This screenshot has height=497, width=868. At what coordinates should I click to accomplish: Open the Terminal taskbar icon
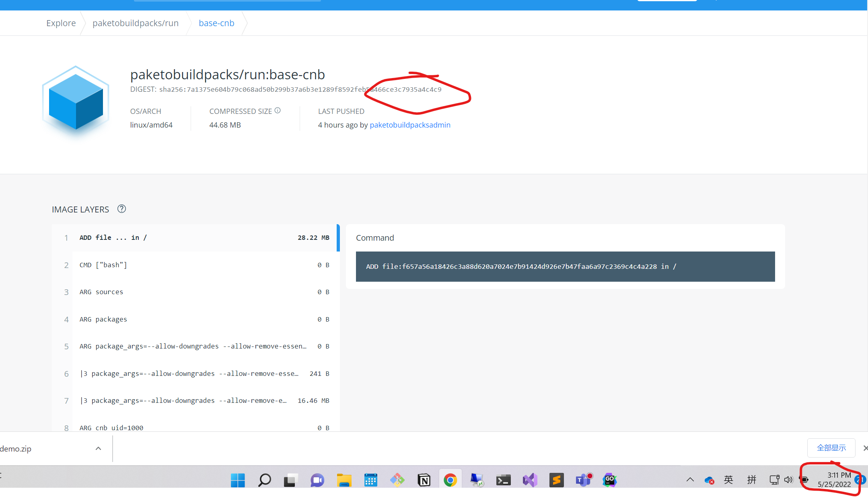(503, 480)
